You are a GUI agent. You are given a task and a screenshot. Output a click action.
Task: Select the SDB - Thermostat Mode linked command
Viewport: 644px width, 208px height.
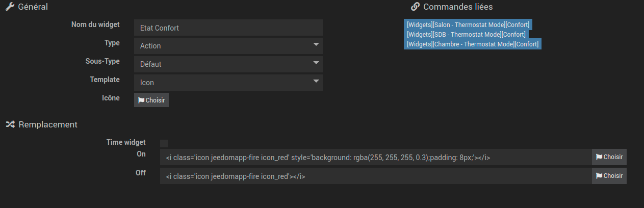[466, 34]
